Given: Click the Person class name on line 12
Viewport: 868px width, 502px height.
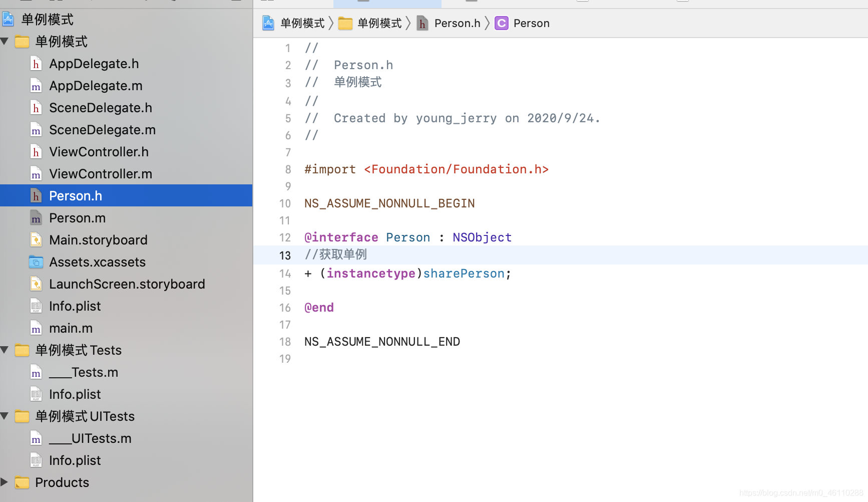Looking at the screenshot, I should point(408,237).
